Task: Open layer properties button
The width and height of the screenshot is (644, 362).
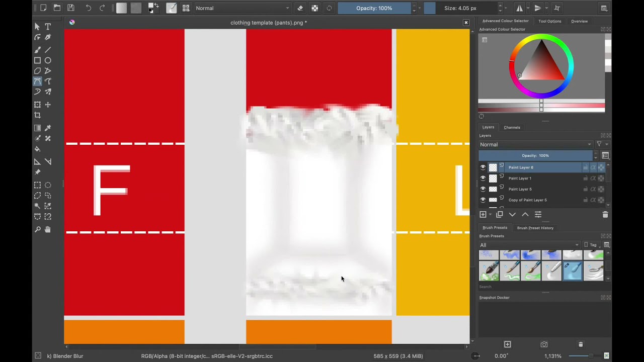Action: point(538,214)
